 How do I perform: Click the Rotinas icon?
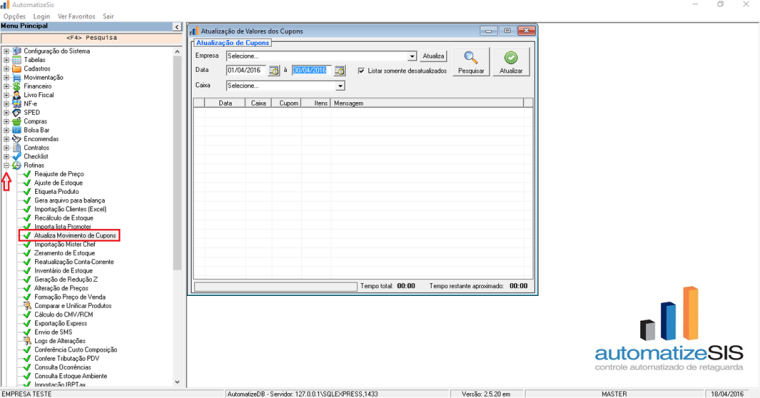[x=17, y=165]
